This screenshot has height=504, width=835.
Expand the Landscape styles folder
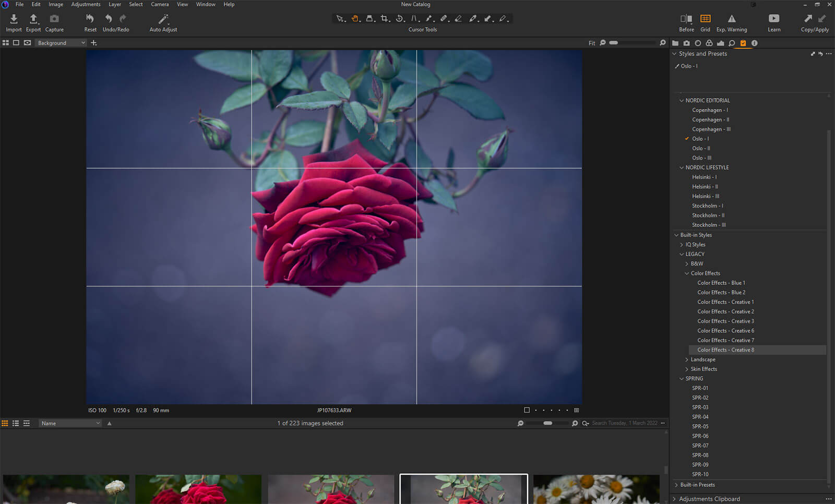click(687, 359)
